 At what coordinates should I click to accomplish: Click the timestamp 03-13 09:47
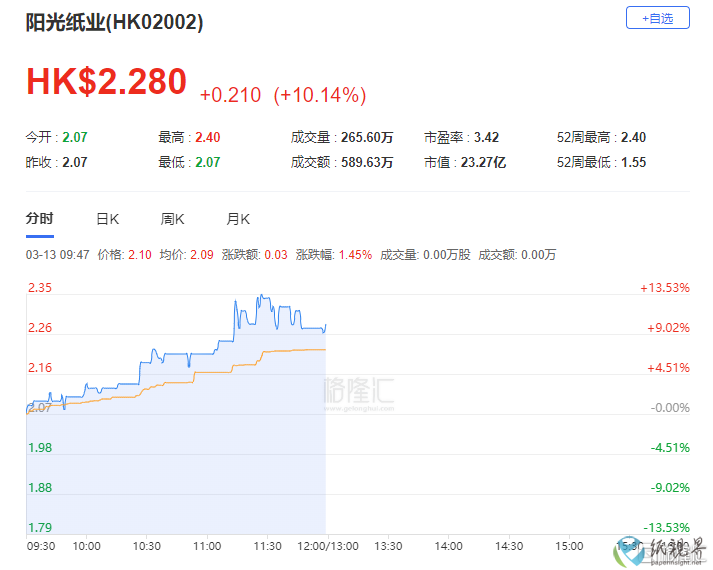point(58,255)
